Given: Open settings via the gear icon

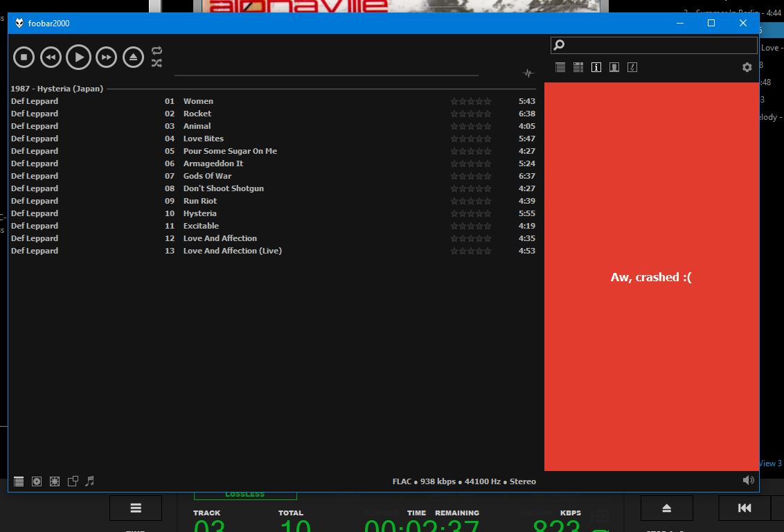Looking at the screenshot, I should 747,67.
